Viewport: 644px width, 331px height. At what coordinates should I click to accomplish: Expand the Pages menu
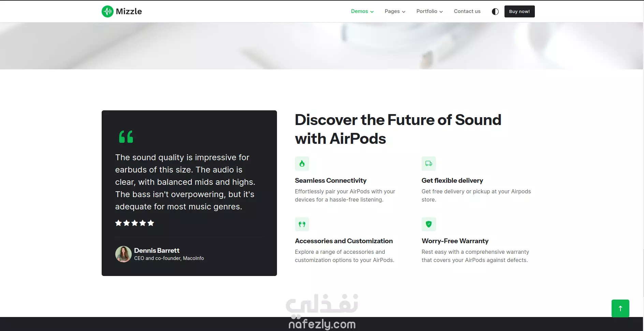tap(395, 11)
